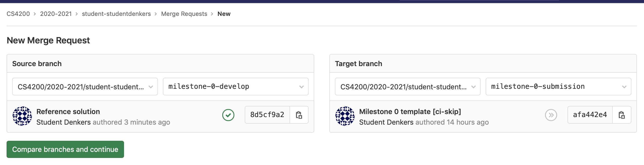Click source commit author avatar
The image size is (644, 165).
click(x=22, y=116)
